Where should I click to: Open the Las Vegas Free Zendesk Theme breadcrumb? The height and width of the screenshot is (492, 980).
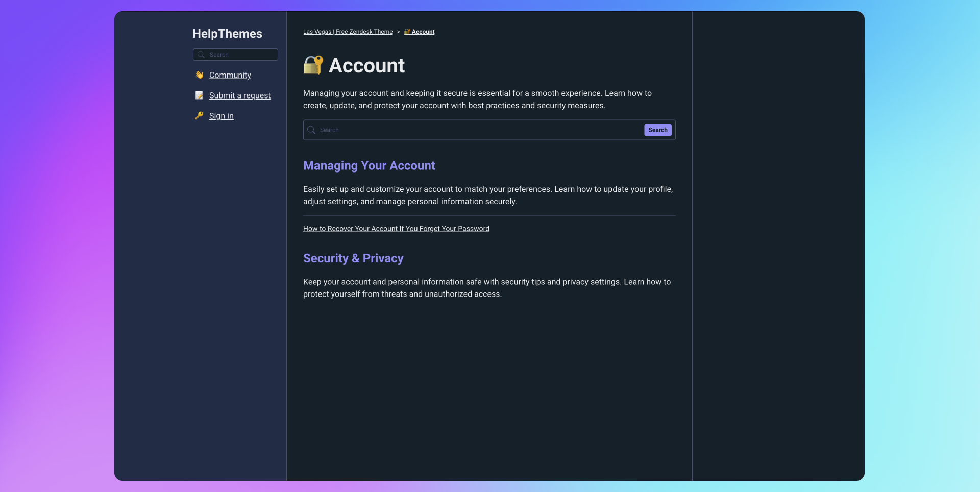tap(348, 32)
